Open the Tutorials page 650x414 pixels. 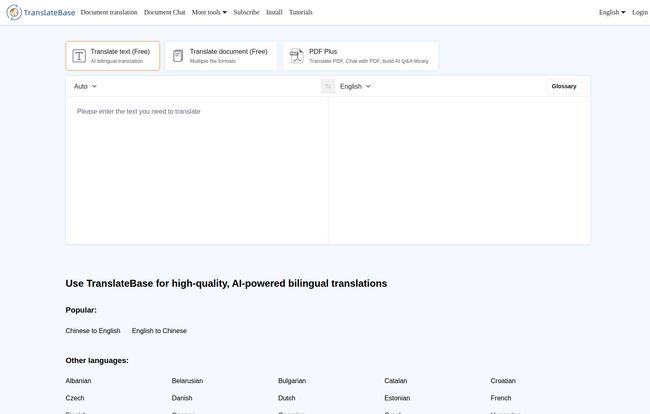point(300,13)
